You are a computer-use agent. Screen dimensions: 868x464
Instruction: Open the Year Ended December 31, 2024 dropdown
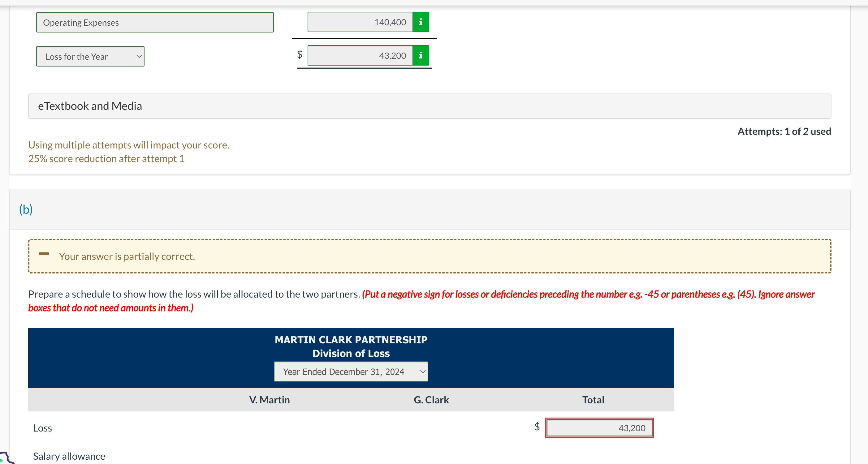click(351, 372)
